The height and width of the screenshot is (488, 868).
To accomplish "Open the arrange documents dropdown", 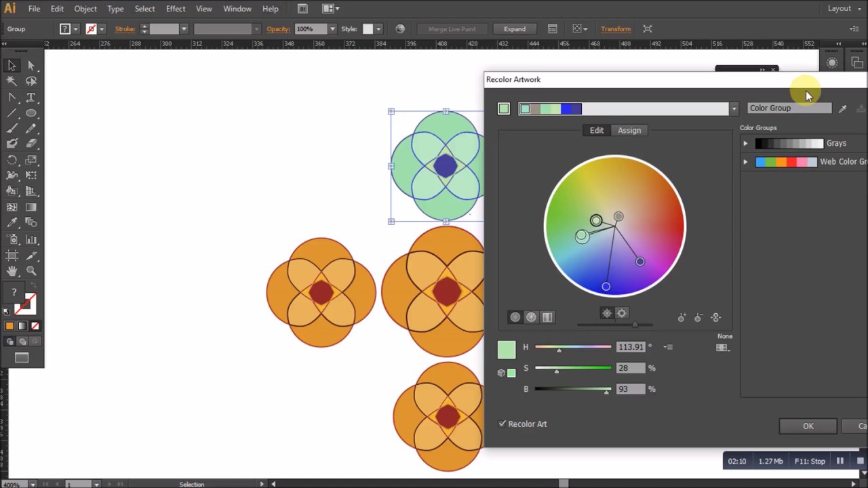I will (x=330, y=9).
